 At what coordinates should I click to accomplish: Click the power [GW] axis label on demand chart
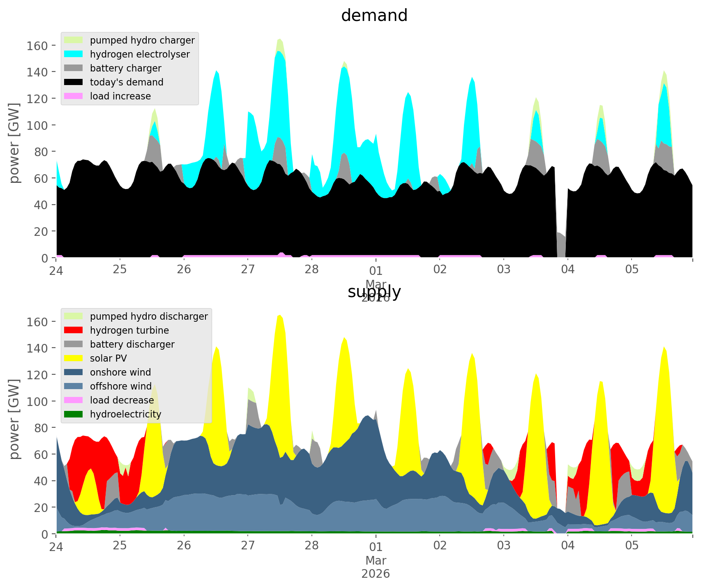click(14, 143)
